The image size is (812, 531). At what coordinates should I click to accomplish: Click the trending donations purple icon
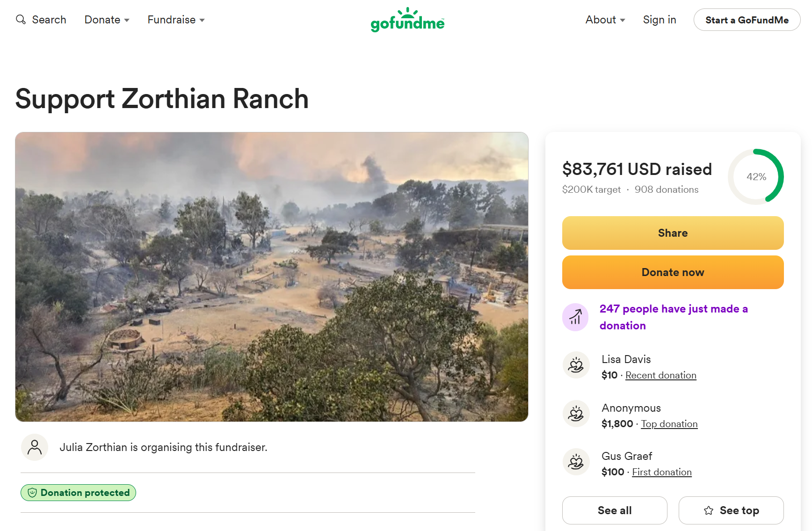pos(575,317)
